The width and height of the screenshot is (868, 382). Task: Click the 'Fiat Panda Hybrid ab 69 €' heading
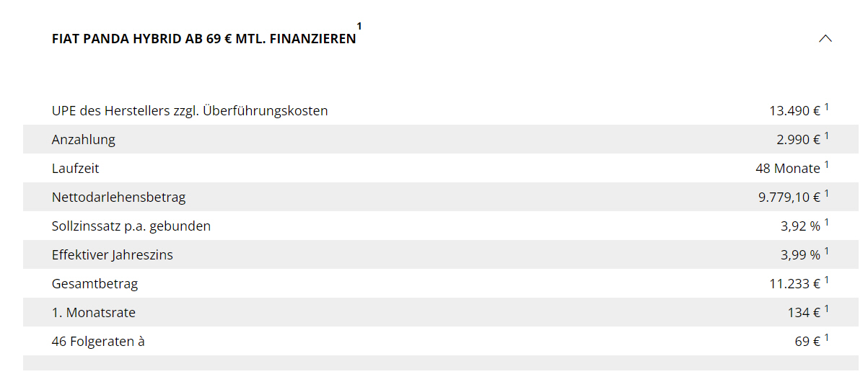[x=203, y=39]
